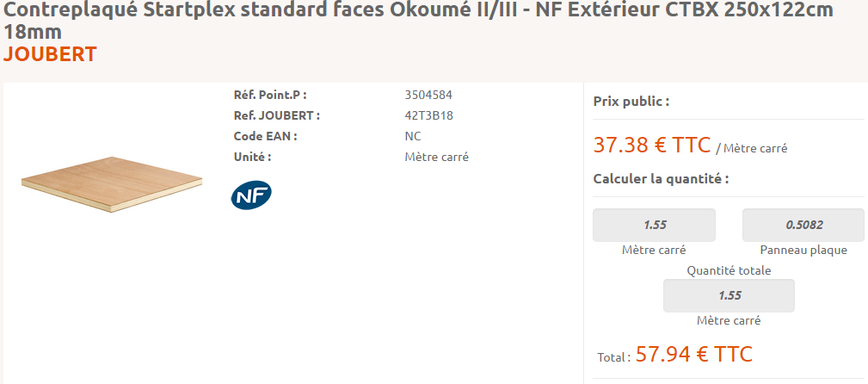The height and width of the screenshot is (384, 868).
Task: Click the Ref. JOUBERT label
Action: (276, 115)
